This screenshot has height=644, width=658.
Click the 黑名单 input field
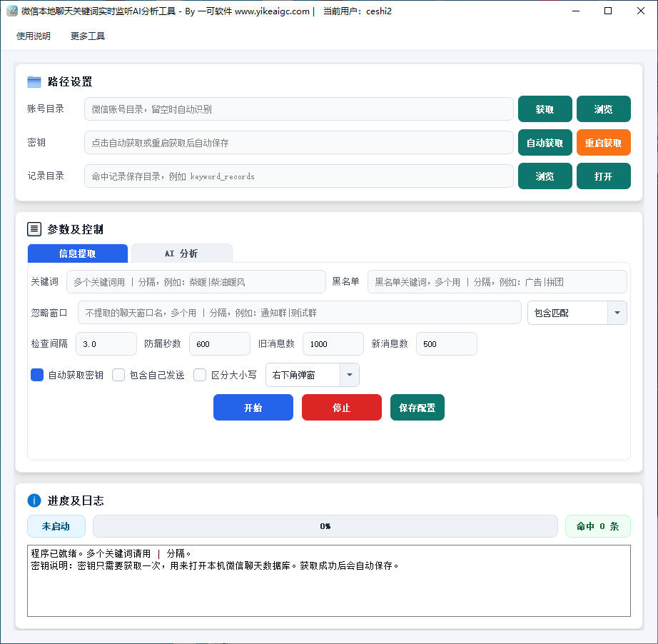(x=497, y=282)
